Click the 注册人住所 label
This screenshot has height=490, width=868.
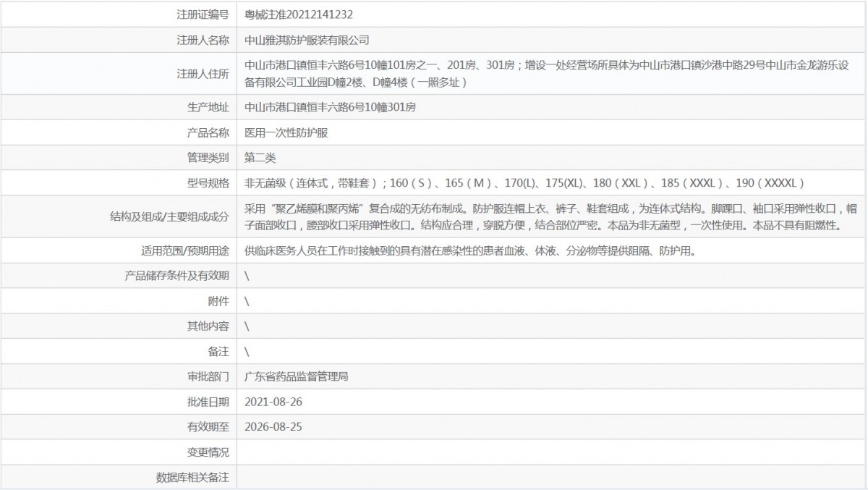(203, 74)
